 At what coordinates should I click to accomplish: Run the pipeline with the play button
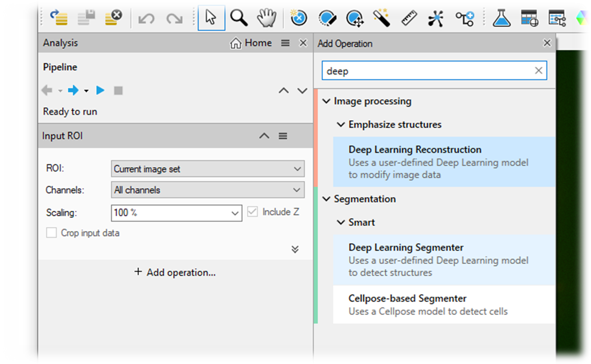pyautogui.click(x=100, y=90)
